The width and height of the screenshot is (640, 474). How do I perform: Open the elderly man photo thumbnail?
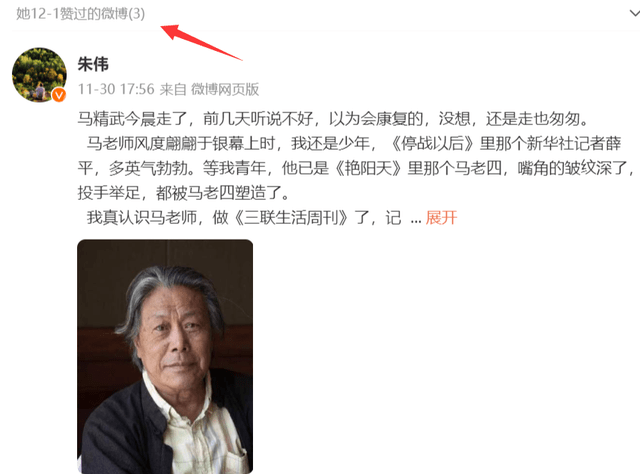pos(165,356)
